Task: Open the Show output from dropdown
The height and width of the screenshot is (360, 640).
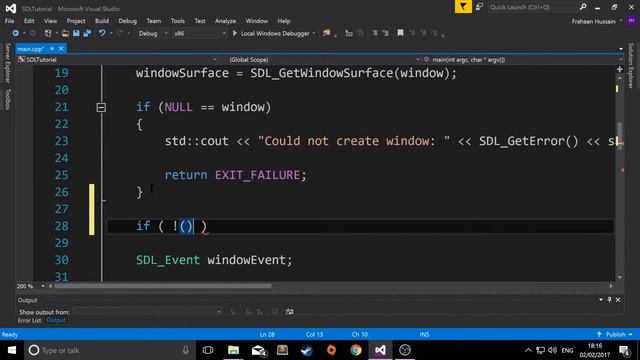Action: click(147, 312)
